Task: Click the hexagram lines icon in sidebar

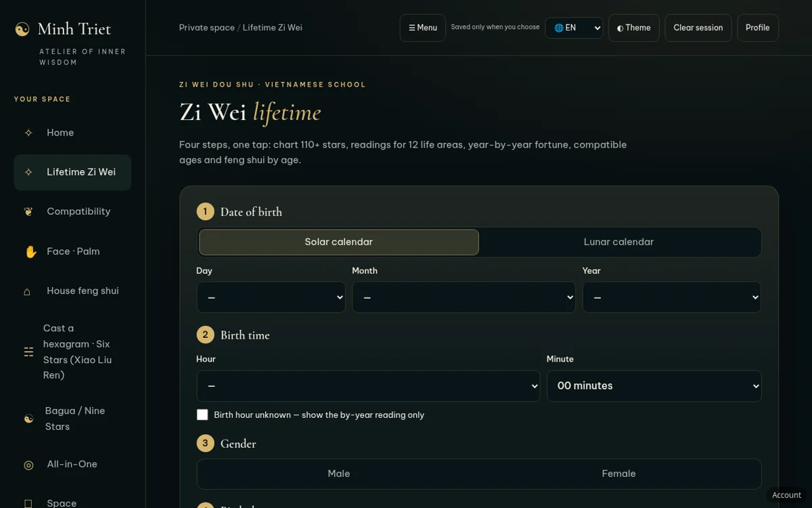Action: 28,352
